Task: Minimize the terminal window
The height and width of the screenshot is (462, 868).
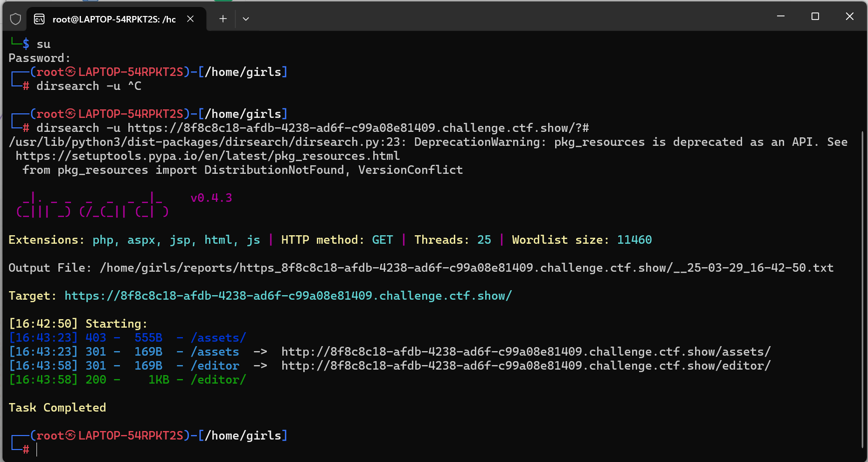Action: point(781,16)
